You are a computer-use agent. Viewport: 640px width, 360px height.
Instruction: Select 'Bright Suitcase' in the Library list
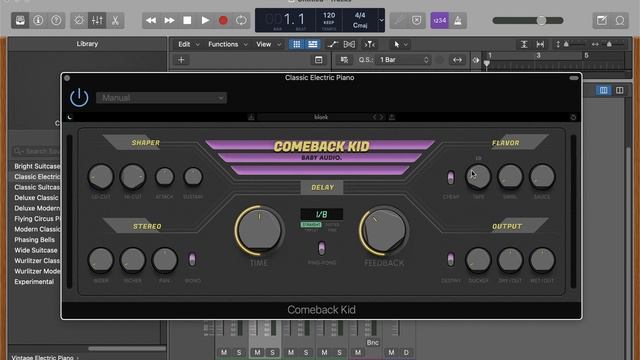pos(37,166)
